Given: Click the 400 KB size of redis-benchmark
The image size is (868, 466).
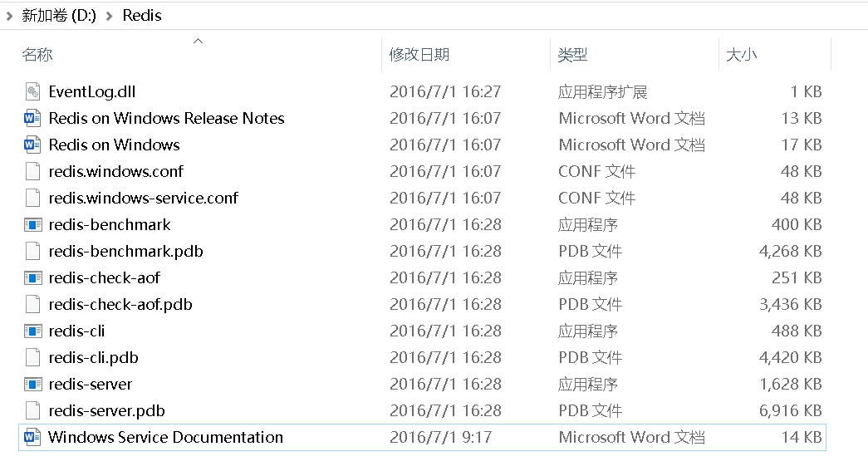Looking at the screenshot, I should click(x=796, y=224).
